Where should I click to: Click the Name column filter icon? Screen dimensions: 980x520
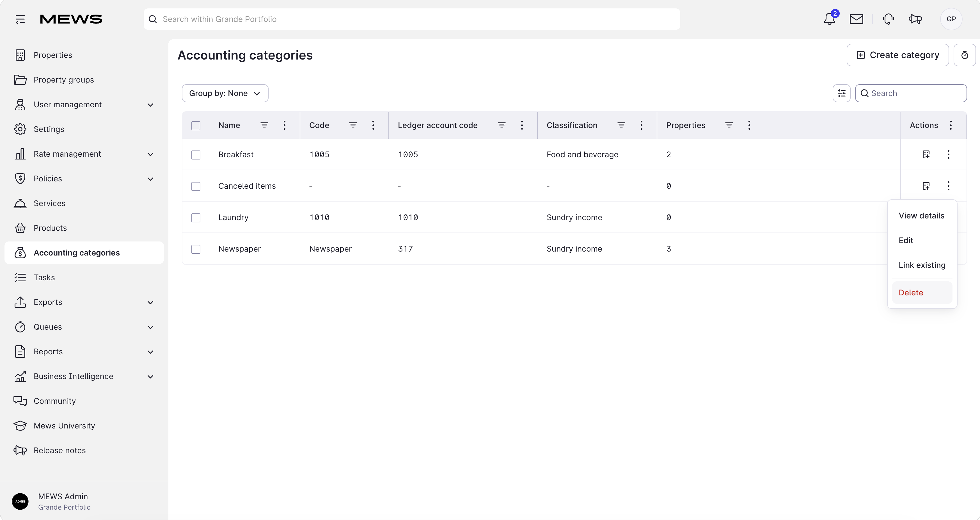(264, 125)
